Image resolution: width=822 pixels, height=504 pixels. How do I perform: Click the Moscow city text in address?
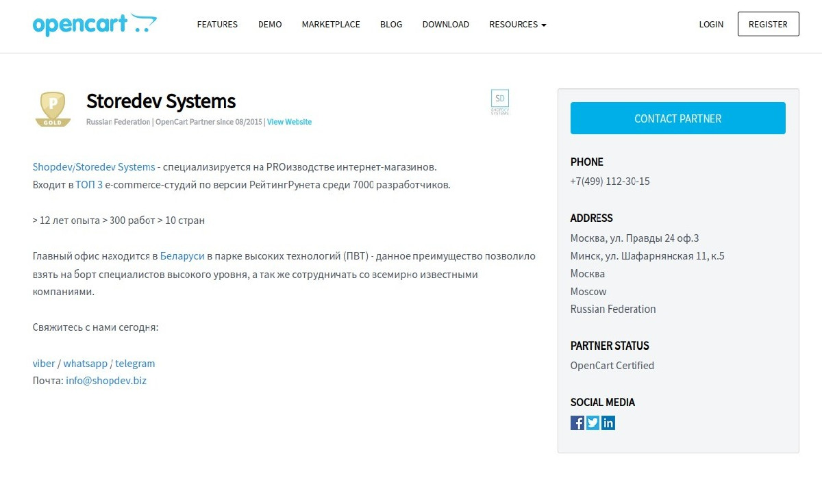point(588,292)
